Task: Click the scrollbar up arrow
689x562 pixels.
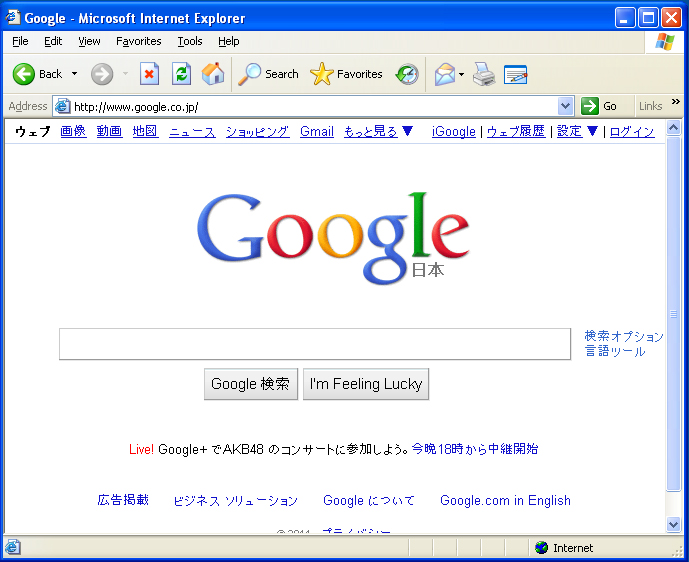Action: point(673,128)
